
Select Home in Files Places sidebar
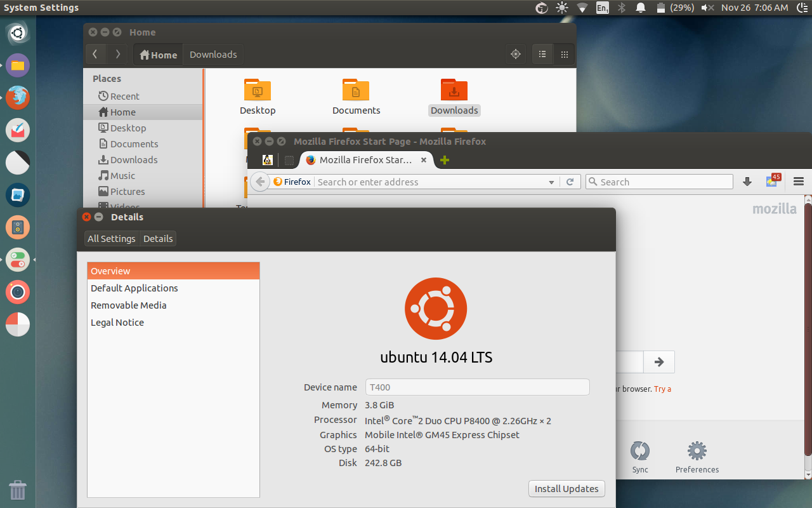point(143,112)
